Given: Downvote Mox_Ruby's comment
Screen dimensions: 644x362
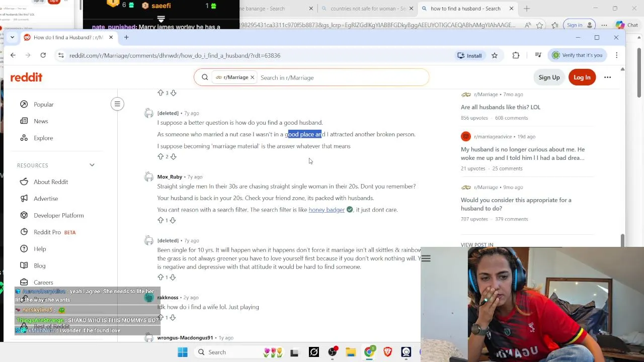Looking at the screenshot, I should (x=173, y=220).
